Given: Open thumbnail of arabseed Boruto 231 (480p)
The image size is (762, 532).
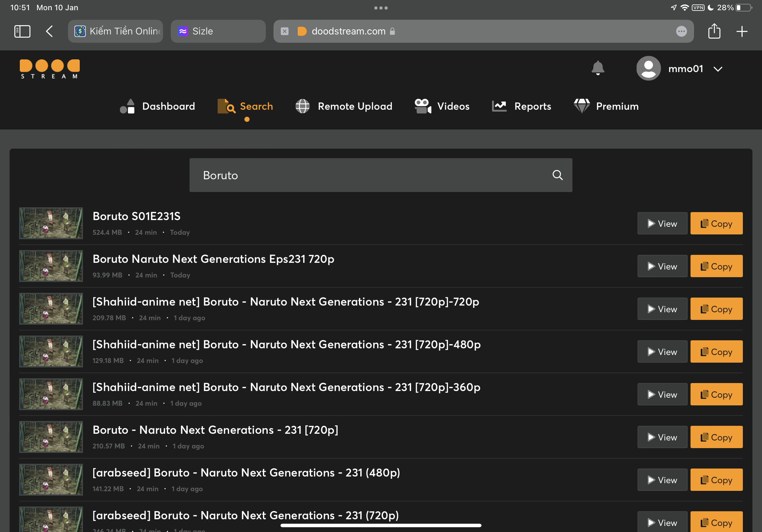Looking at the screenshot, I should coord(51,480).
